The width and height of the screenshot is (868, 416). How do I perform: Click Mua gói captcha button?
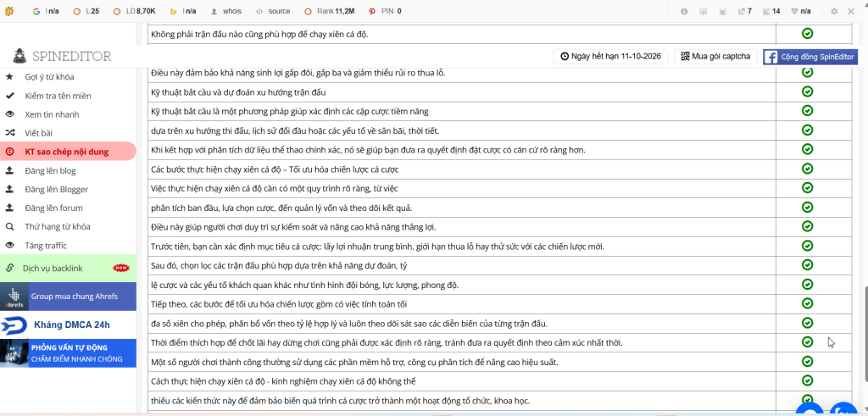pos(715,57)
